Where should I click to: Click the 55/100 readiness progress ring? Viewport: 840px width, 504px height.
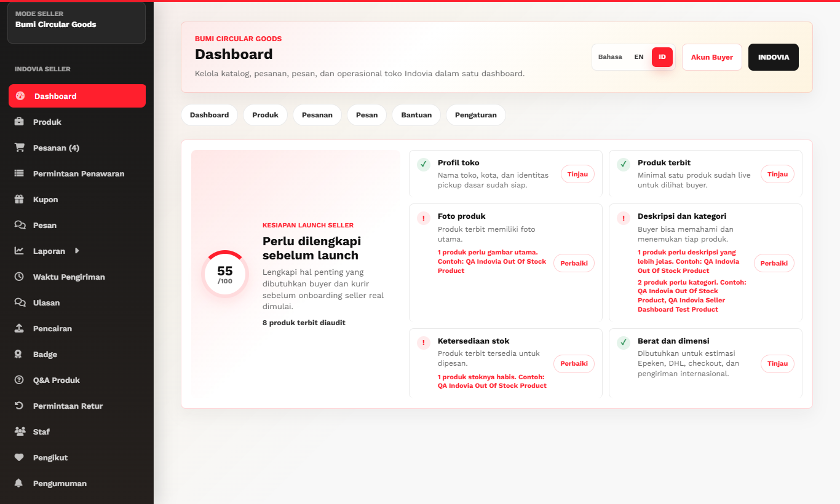(225, 274)
